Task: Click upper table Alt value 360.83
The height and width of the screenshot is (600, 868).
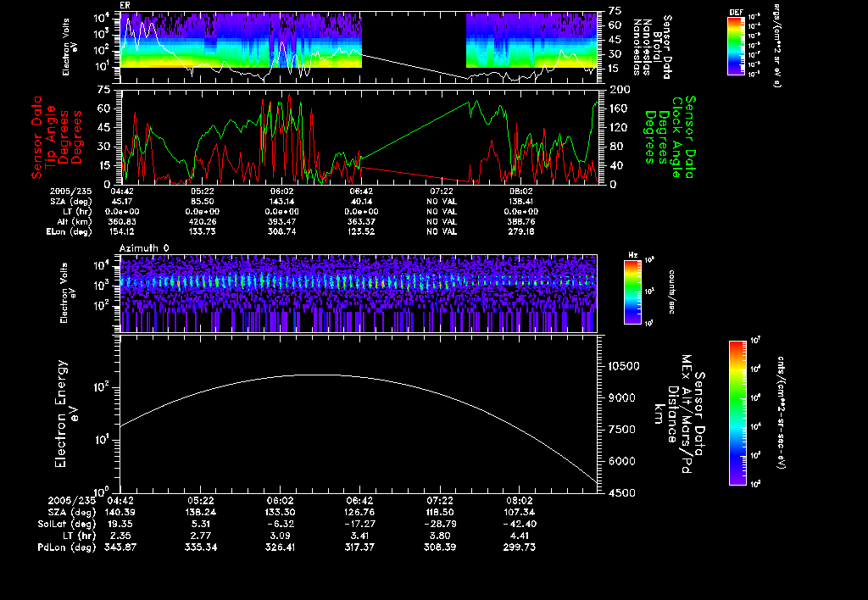Action: click(122, 221)
